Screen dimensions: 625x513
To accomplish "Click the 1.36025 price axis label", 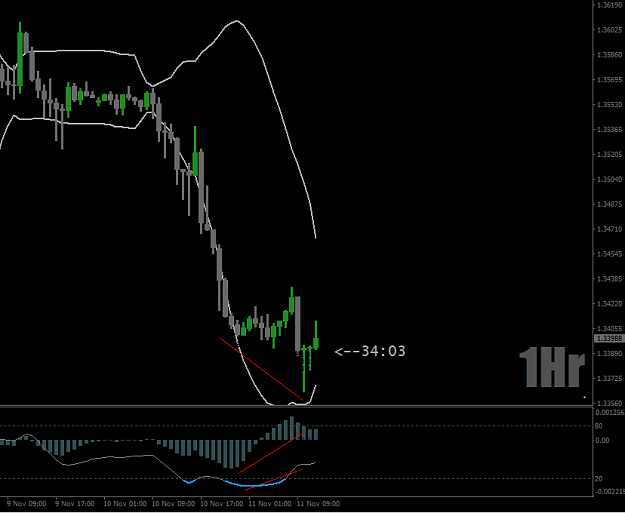I will [610, 30].
